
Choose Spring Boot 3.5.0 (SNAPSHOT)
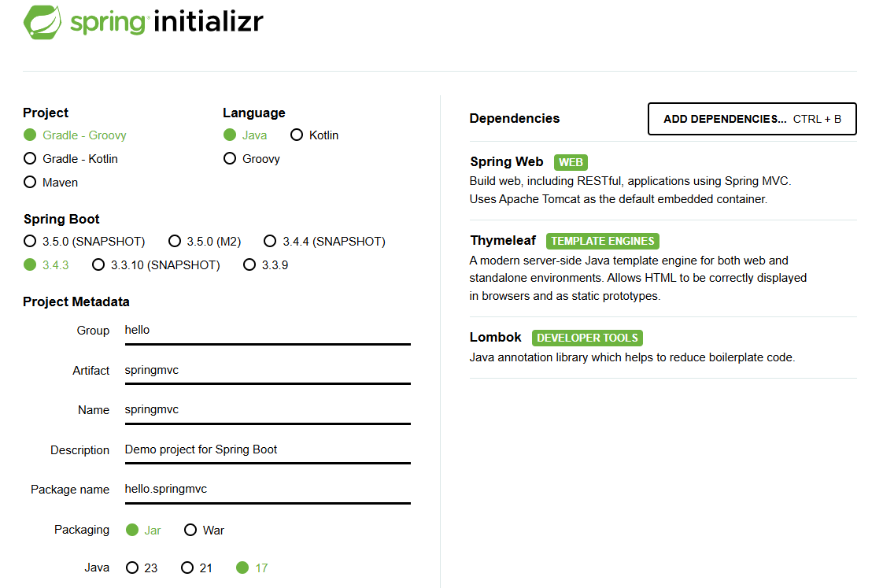84,242
